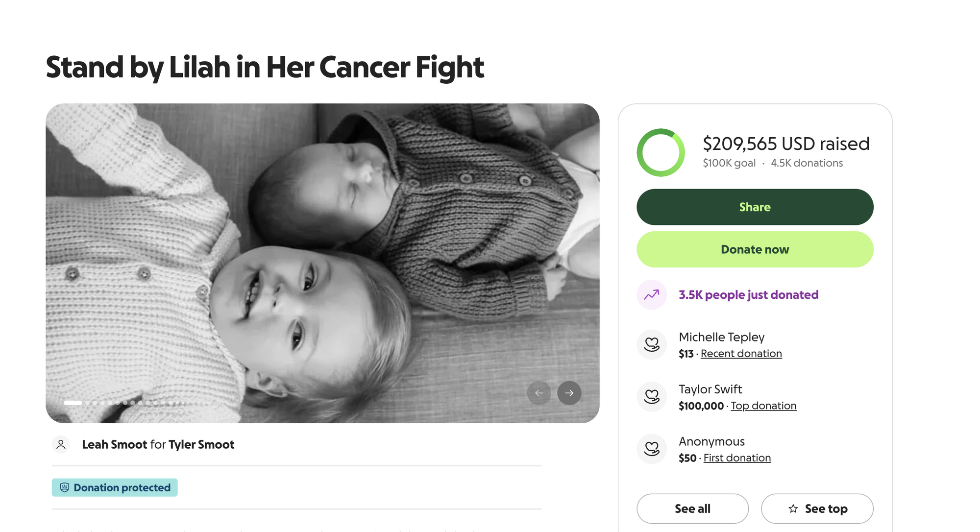Click the Donation protected badge
This screenshot has height=532, width=980.
pyautogui.click(x=115, y=487)
